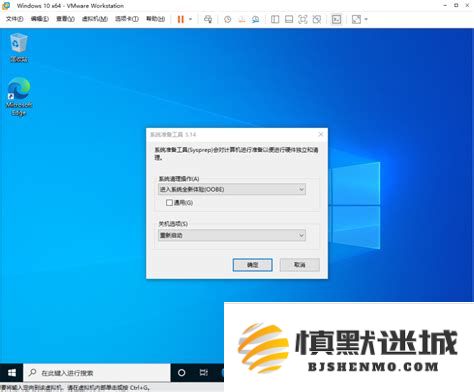Click the console view icon in the toolbar
This screenshot has height=392, width=474.
click(336, 19)
